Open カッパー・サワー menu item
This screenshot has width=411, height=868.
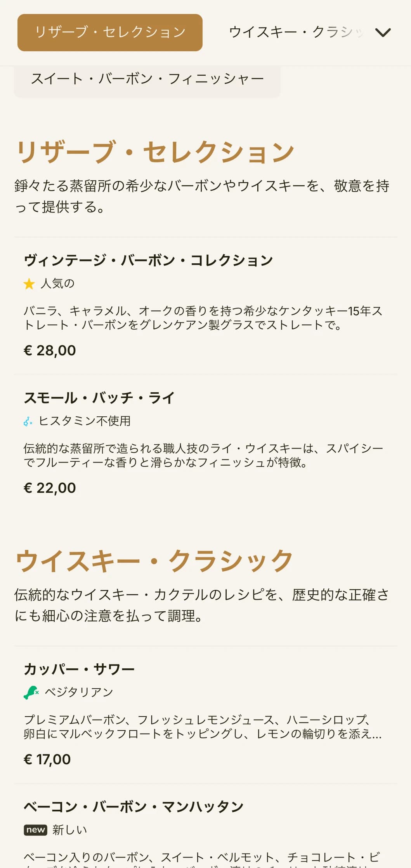[x=206, y=715]
